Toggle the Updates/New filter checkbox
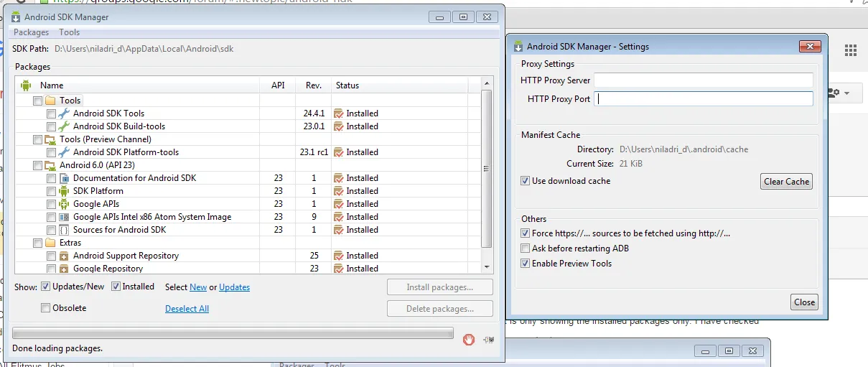The width and height of the screenshot is (868, 367). [x=46, y=287]
